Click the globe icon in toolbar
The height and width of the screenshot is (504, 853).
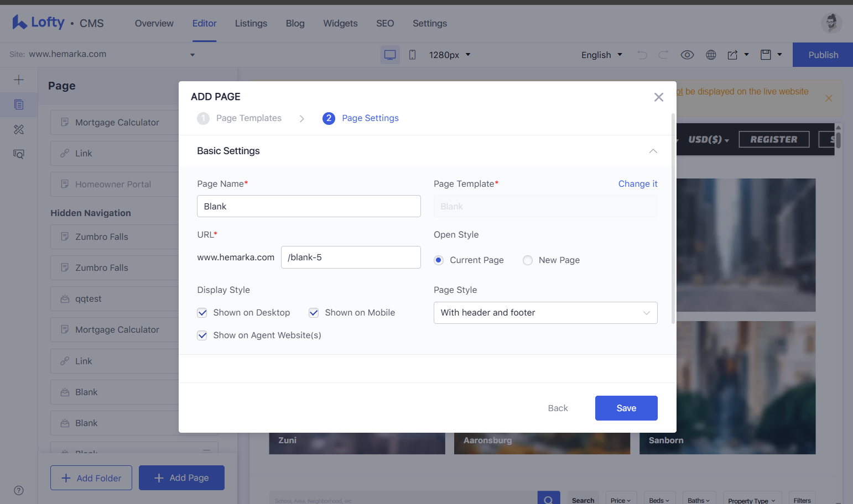pyautogui.click(x=711, y=55)
